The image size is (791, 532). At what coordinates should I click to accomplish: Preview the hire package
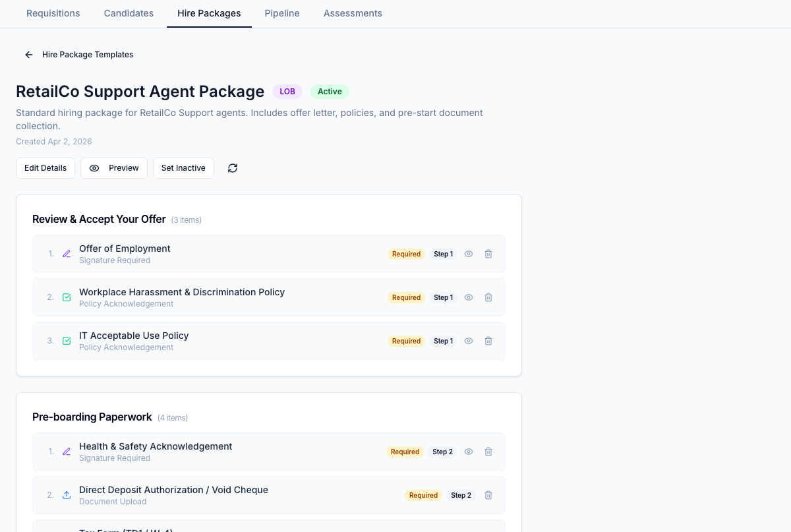114,168
